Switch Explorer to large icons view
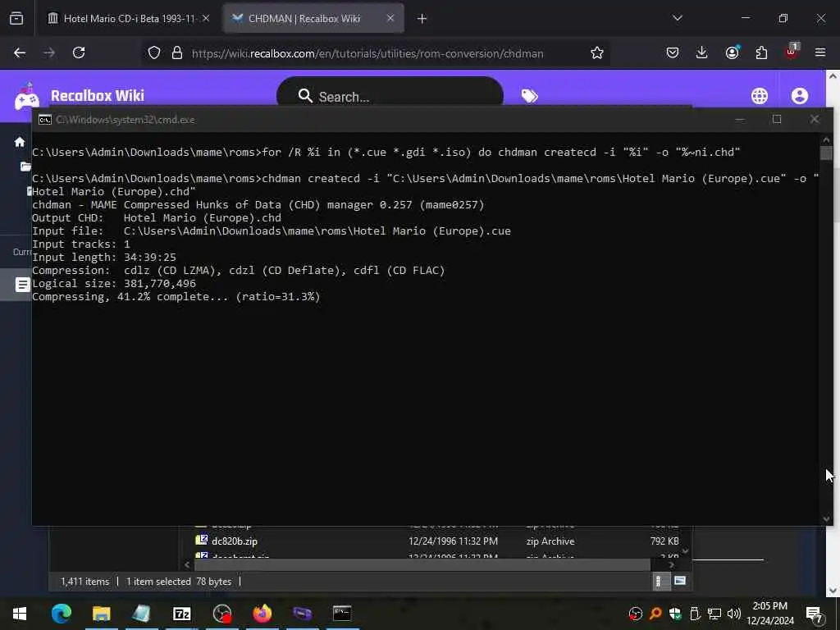 [680, 581]
